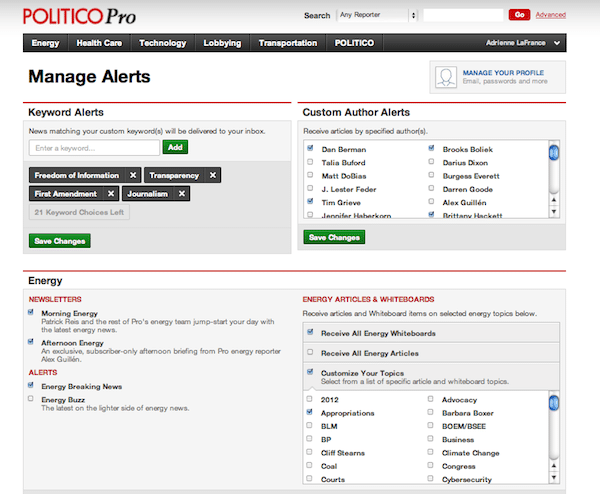Viewport: 600px width, 494px height.
Task: Remove the Transparency keyword tag
Action: [213, 175]
